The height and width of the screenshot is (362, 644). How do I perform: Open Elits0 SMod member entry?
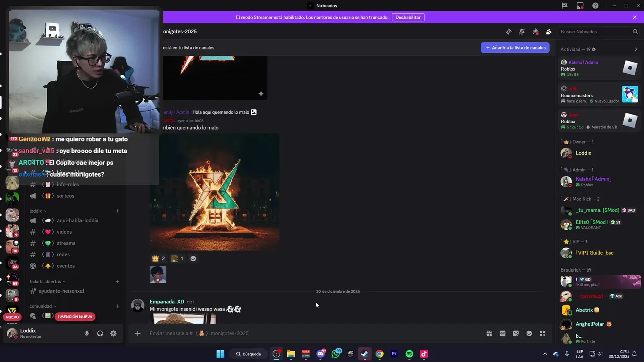[599, 224]
